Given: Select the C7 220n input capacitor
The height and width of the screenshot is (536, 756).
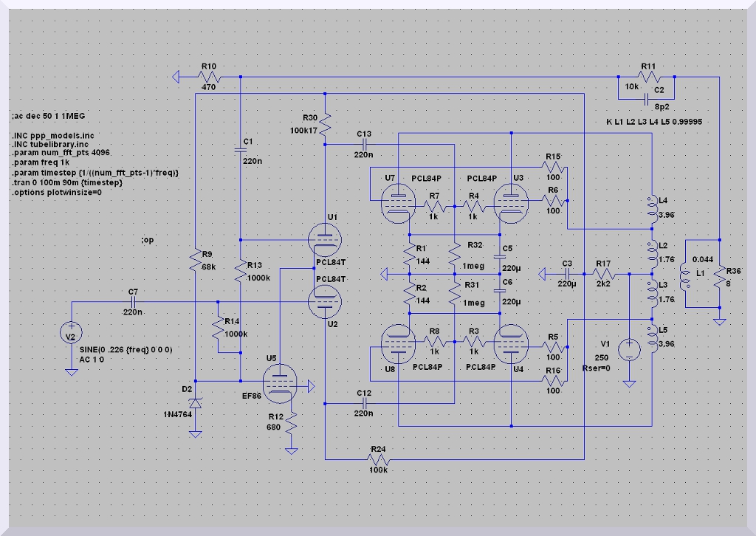Looking at the screenshot, I should point(133,301).
